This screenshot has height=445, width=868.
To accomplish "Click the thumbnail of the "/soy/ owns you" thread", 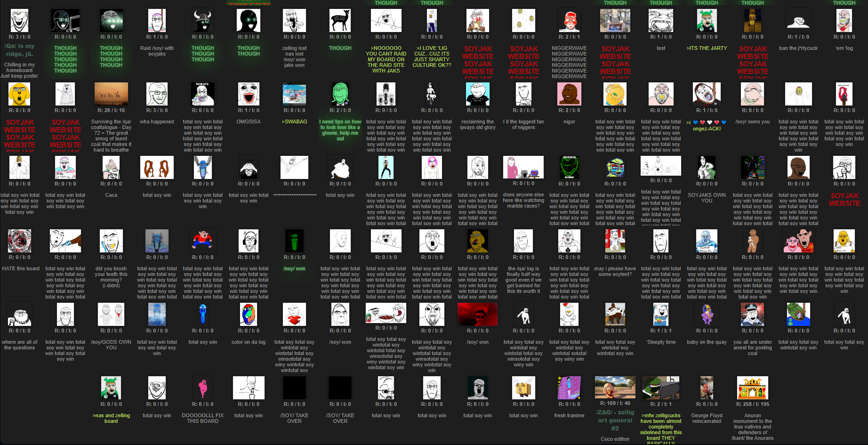I will tap(753, 94).
